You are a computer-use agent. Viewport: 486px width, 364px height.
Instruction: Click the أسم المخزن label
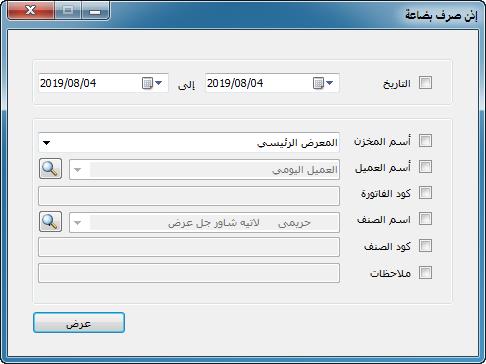tap(382, 141)
